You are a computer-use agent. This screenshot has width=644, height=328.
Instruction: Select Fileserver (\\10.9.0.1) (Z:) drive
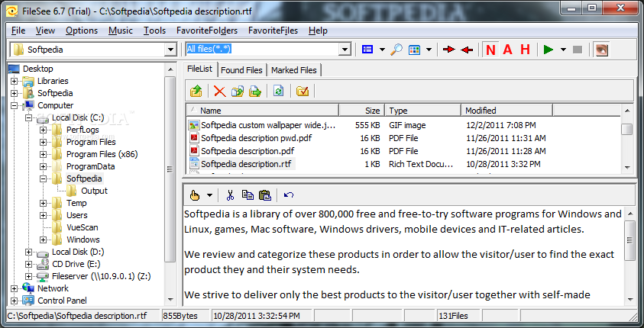click(101, 276)
